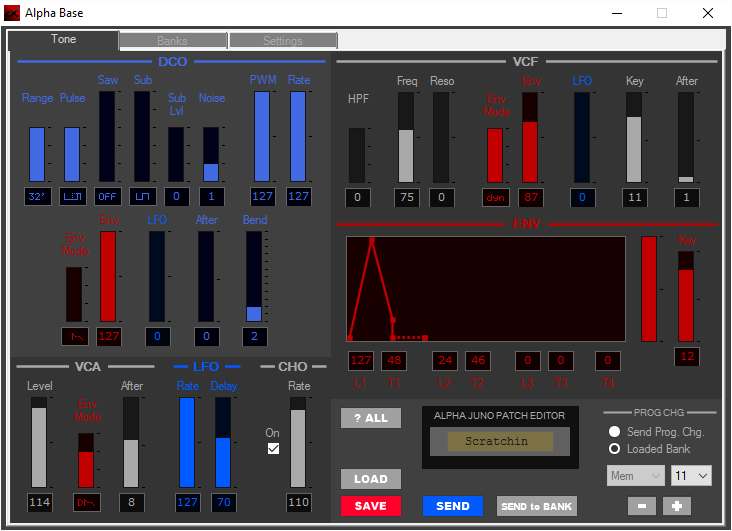Click the envelope T2 value 46

(x=478, y=361)
